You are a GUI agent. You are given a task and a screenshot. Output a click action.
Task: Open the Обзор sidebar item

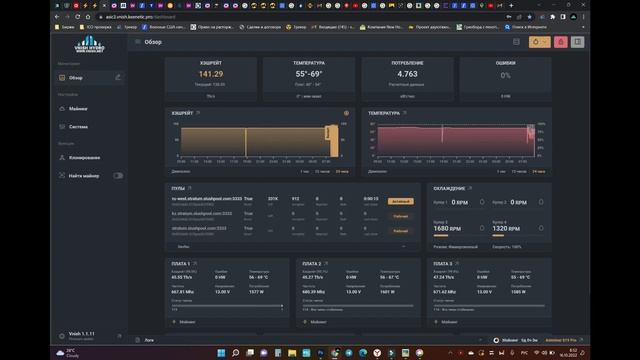pyautogui.click(x=90, y=78)
